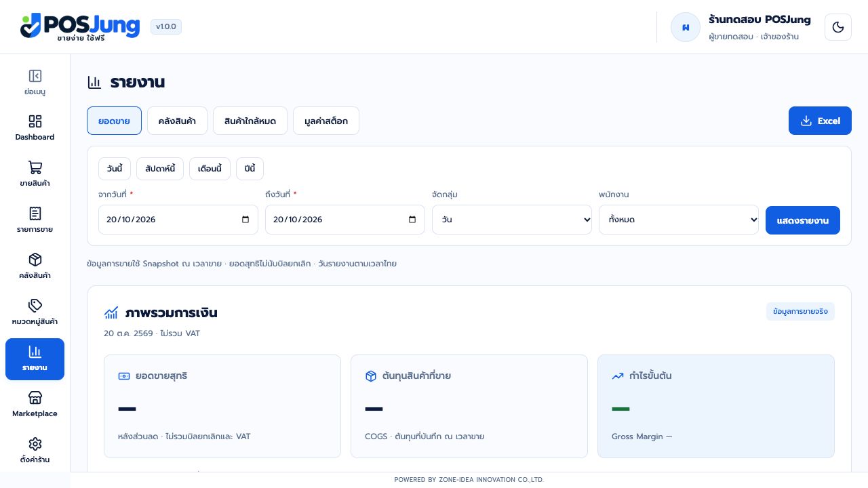Open calendar picker for ถึงวันที่ field

(412, 220)
